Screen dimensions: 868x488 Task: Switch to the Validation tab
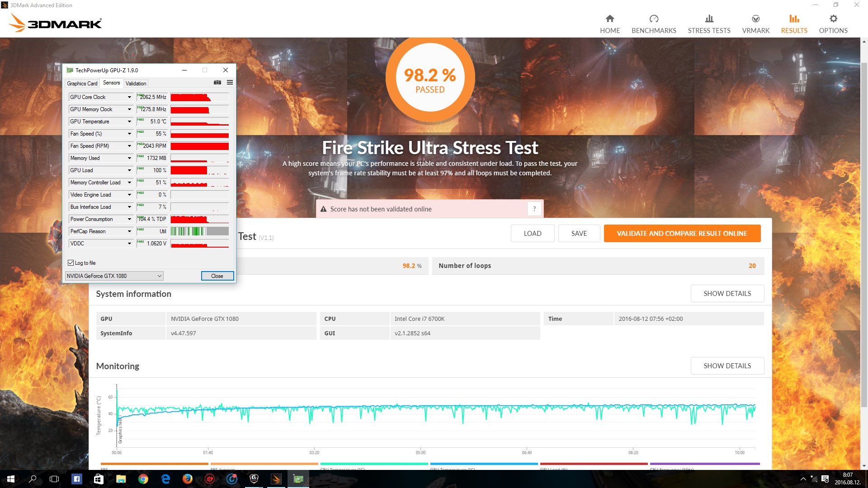[x=136, y=84]
